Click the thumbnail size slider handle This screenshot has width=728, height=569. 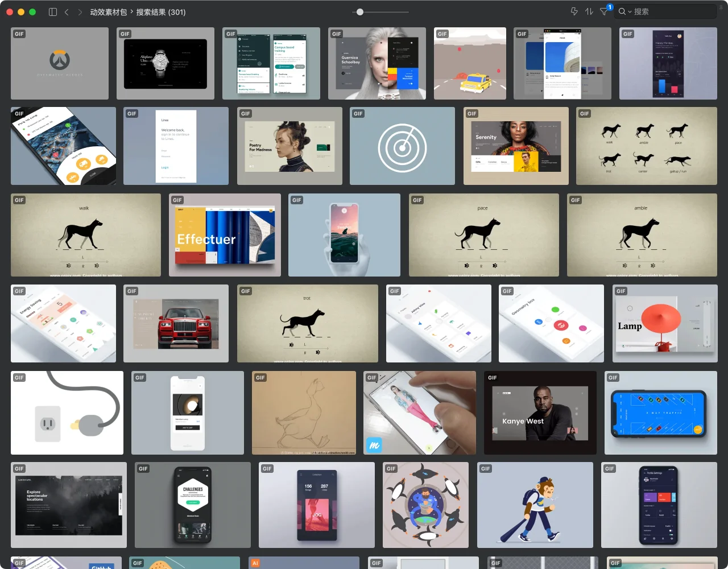point(360,12)
